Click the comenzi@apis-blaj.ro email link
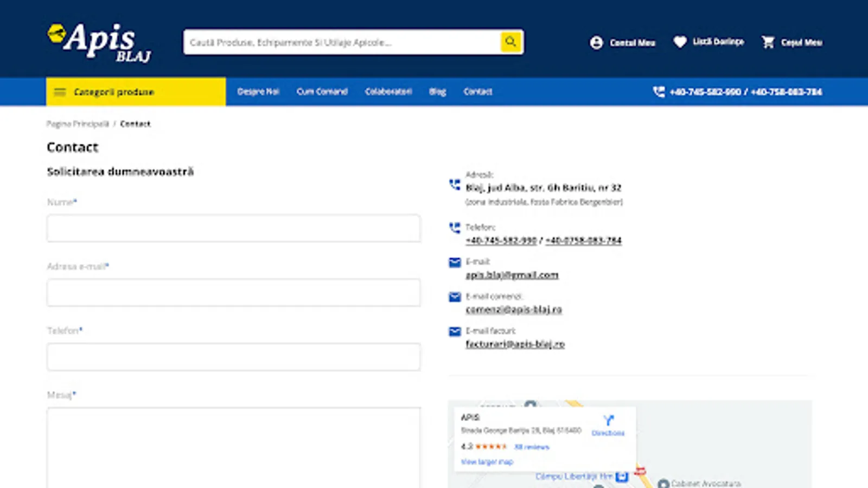 (514, 310)
